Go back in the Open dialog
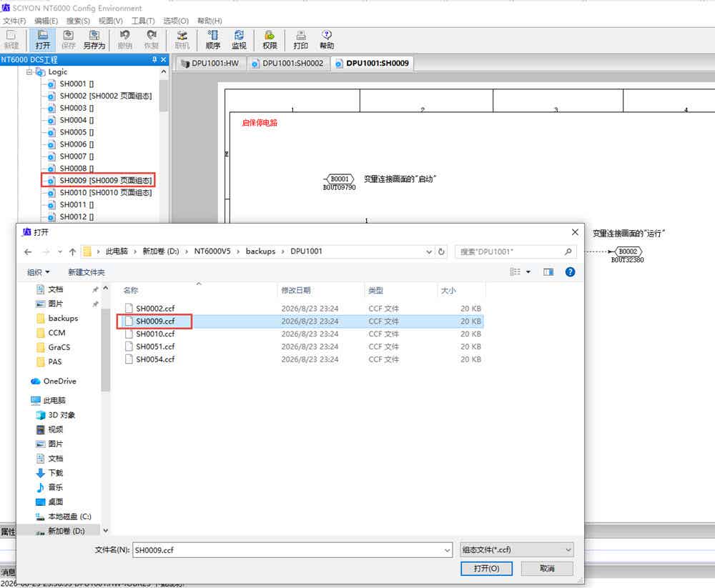Screen dimensions: 715x588 (x=28, y=251)
